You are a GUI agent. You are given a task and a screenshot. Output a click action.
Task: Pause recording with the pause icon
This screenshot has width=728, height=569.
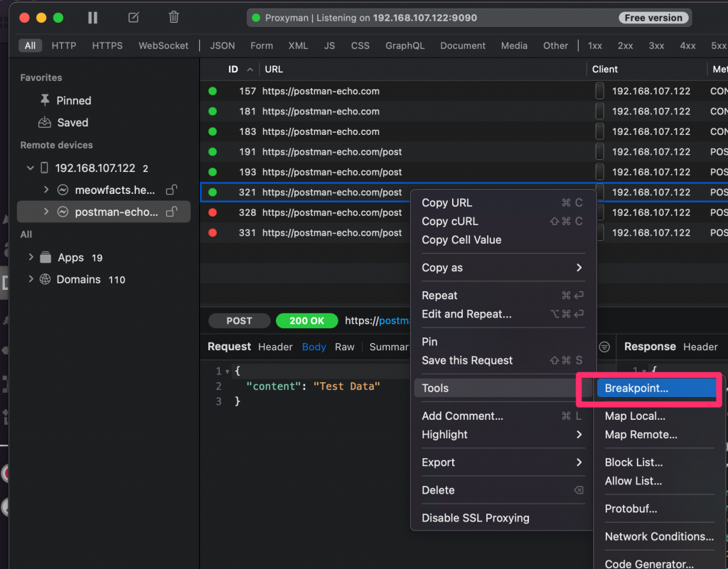tap(93, 18)
